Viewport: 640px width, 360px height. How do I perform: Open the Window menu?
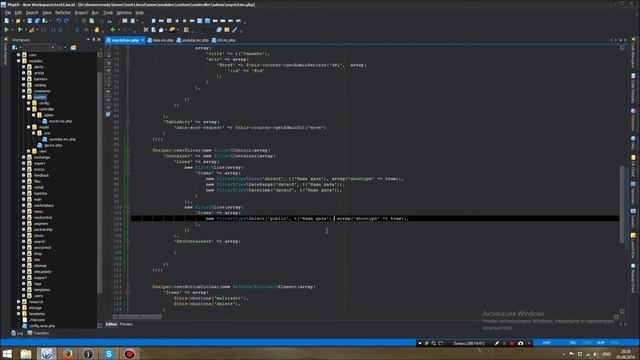click(124, 13)
